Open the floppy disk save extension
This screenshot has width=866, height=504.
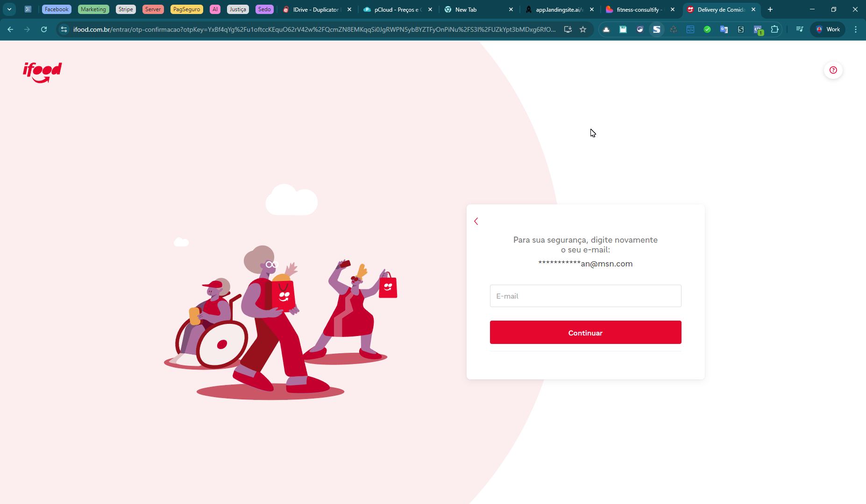(x=623, y=29)
